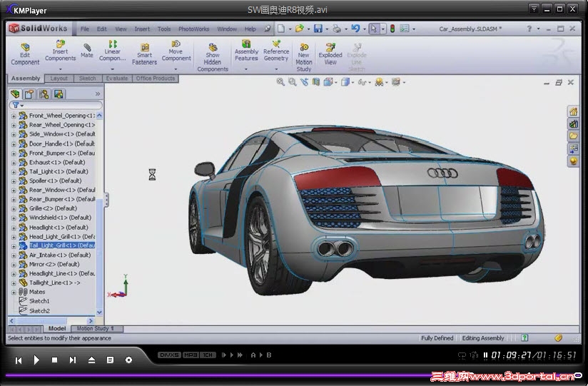This screenshot has width=588, height=386.
Task: Click Show Hidden Components
Action: click(213, 57)
